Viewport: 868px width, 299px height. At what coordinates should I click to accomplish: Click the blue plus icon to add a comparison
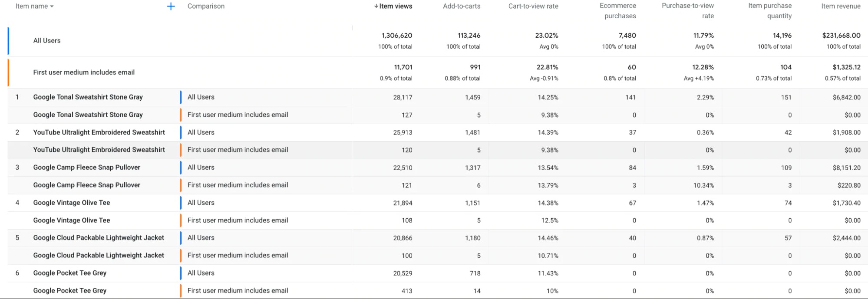point(171,6)
